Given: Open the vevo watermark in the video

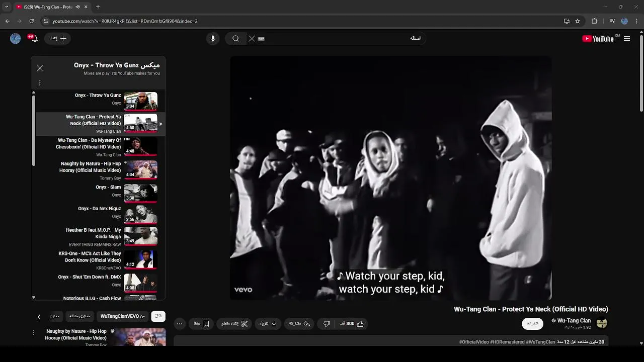Looking at the screenshot, I should 243,290.
